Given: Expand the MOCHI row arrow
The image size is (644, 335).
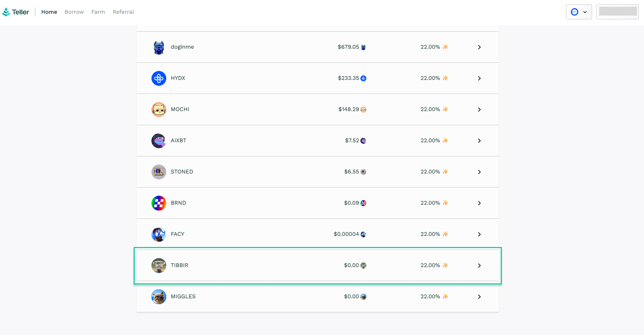Looking at the screenshot, I should coord(479,110).
